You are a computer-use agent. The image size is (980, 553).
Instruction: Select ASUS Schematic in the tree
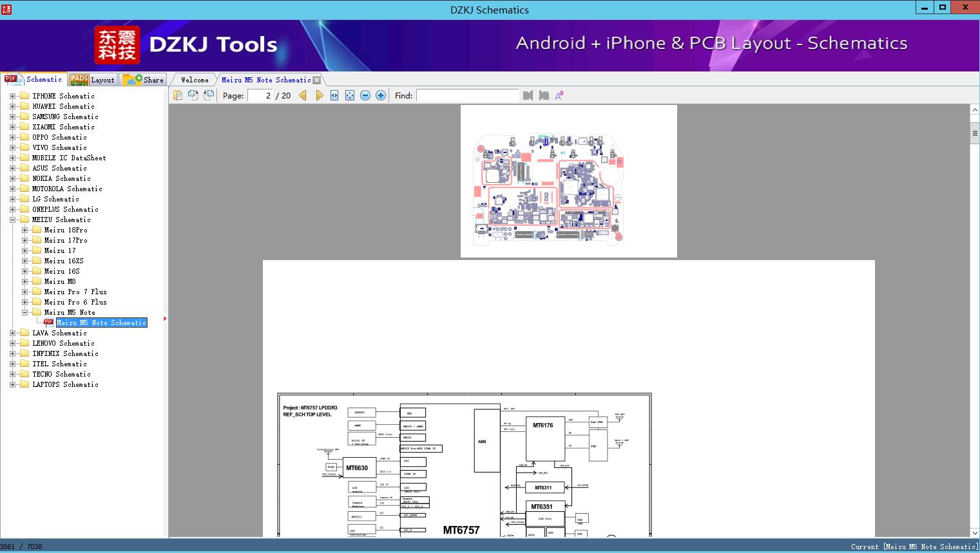[x=59, y=168]
